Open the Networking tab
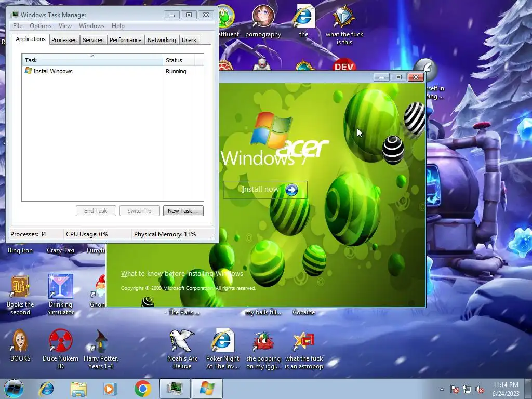The image size is (532, 399). coord(162,40)
